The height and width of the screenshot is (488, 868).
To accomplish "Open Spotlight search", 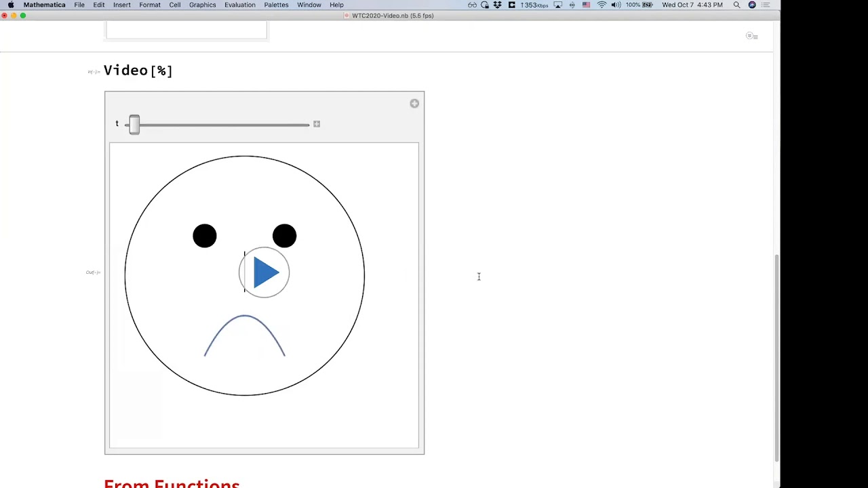I will coord(736,5).
